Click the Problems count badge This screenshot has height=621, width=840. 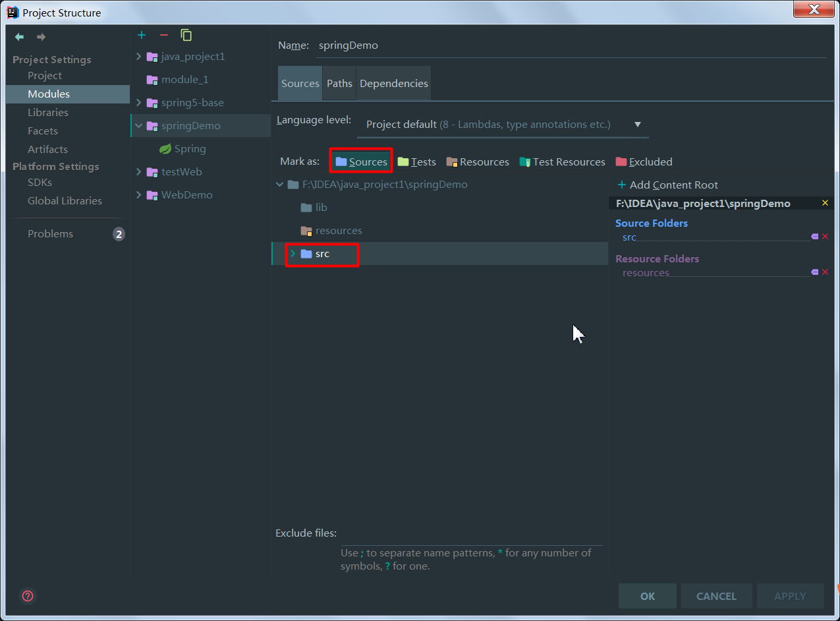pos(119,234)
